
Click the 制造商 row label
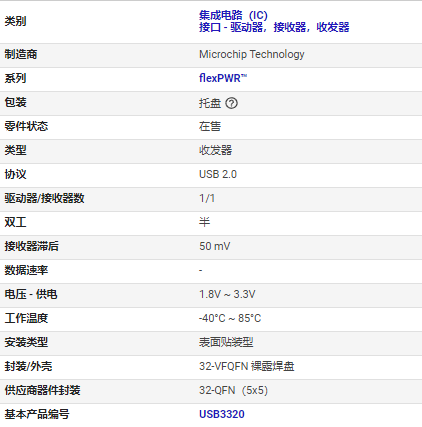[21, 54]
